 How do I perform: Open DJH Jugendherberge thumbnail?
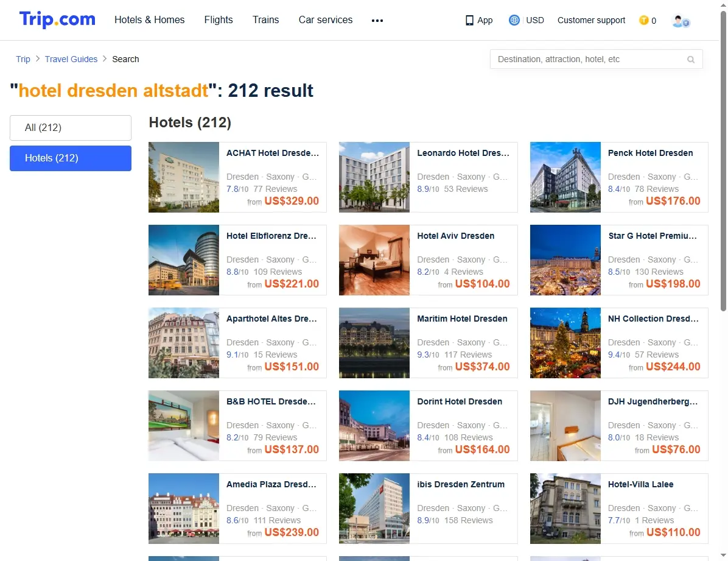click(x=565, y=426)
